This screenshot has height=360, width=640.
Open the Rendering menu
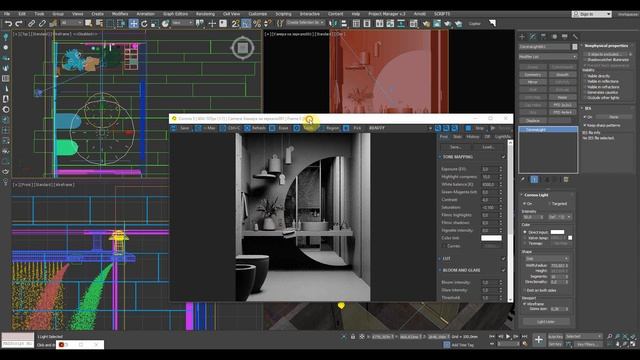coord(205,14)
